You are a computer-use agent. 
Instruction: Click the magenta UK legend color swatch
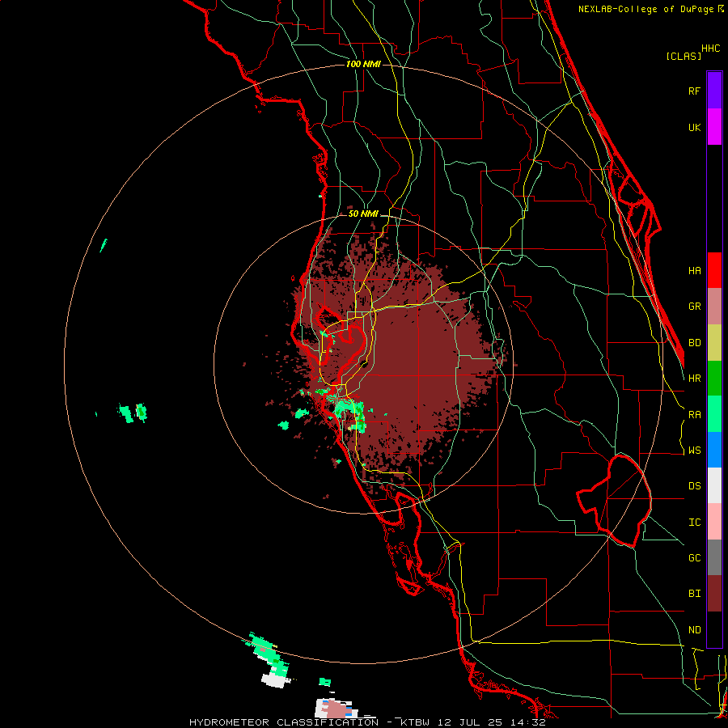[714, 127]
